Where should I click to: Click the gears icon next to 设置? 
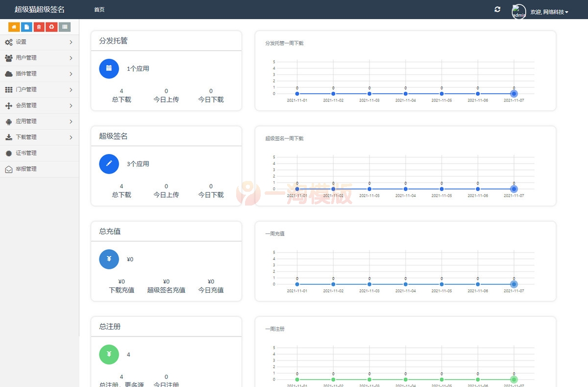tap(8, 42)
